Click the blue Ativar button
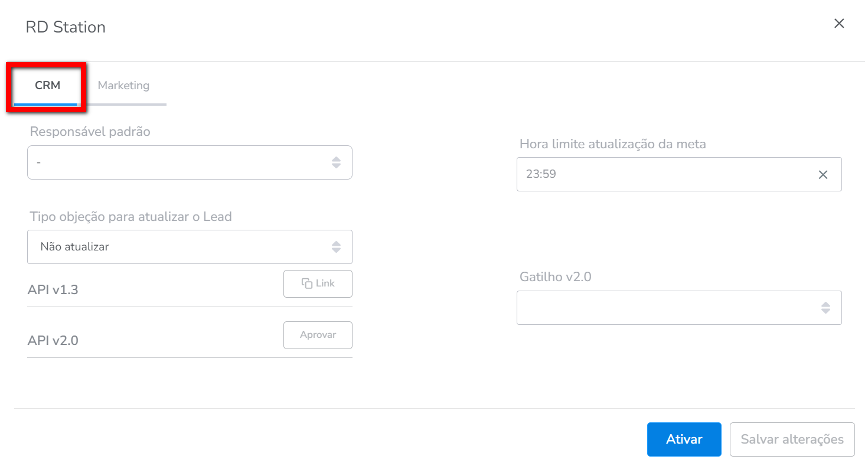 point(684,439)
